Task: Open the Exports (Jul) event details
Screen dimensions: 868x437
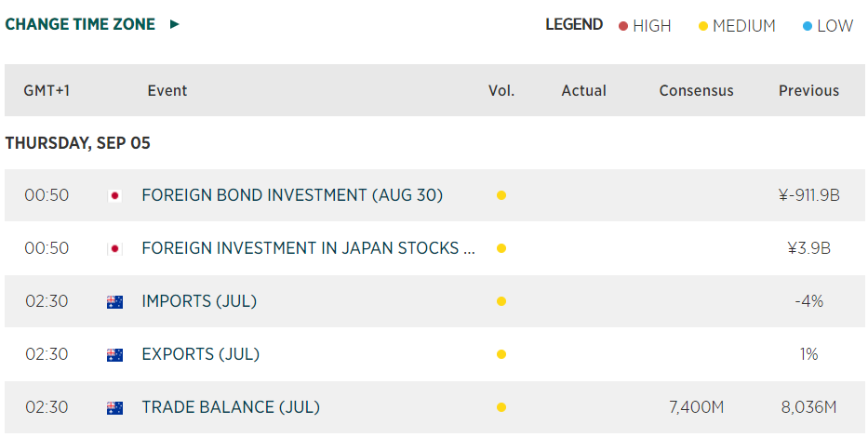Action: pos(200,354)
